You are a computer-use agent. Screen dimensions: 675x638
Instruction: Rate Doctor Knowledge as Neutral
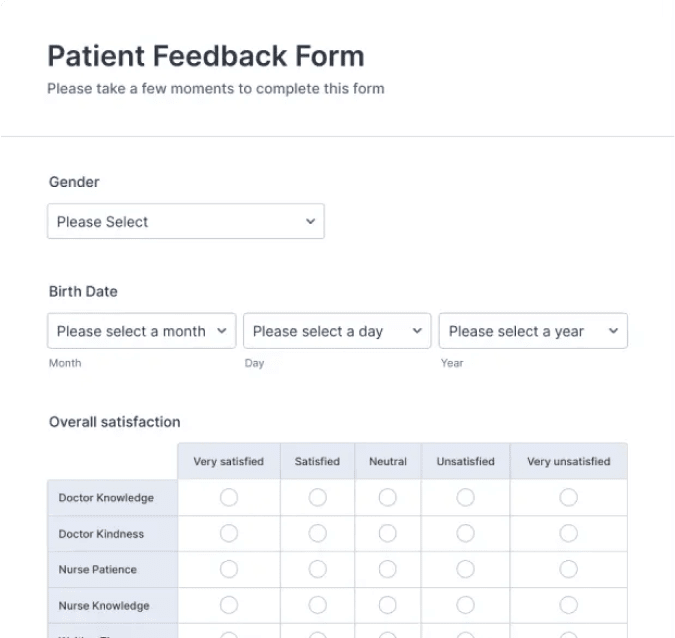pos(388,497)
